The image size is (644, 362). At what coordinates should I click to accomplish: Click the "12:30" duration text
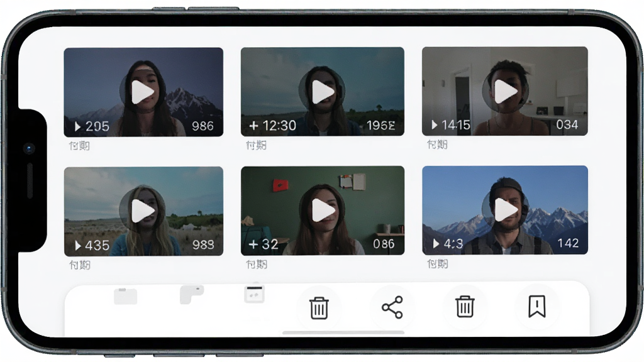point(279,126)
